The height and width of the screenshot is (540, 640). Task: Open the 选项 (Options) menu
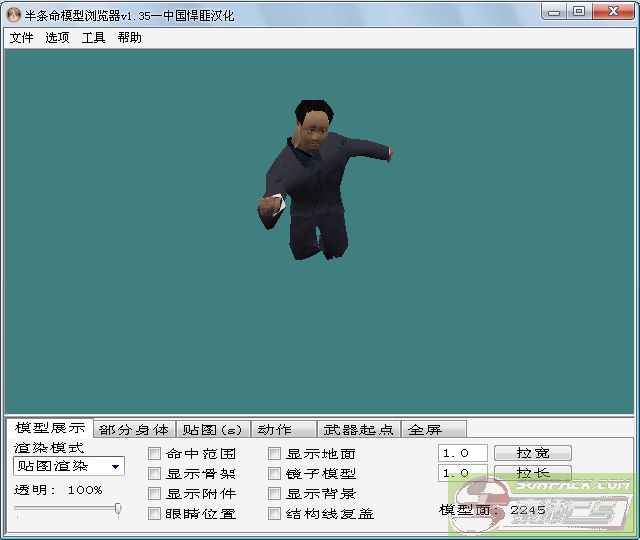click(x=57, y=38)
